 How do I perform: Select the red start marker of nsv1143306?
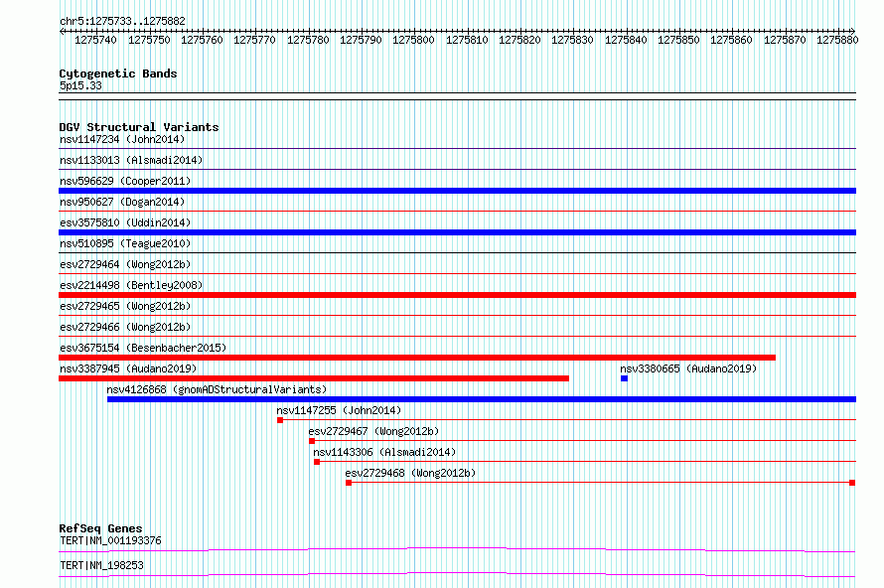coord(317,462)
